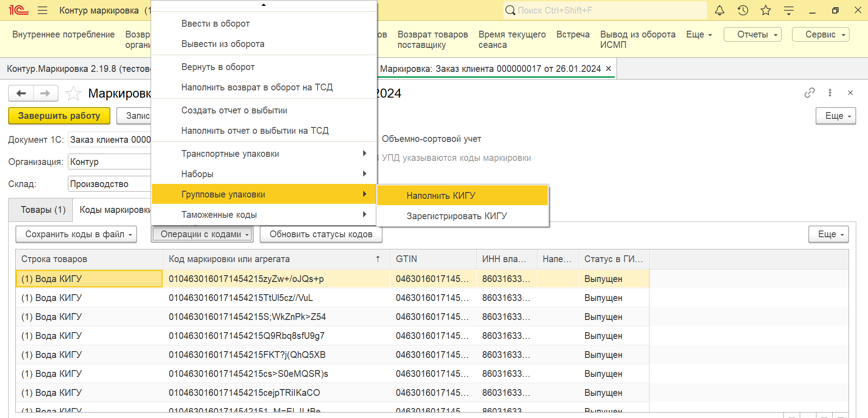This screenshot has height=418, width=868.
Task: Select row with code ending FKT?j(QhQ5XB
Action: tap(332, 355)
